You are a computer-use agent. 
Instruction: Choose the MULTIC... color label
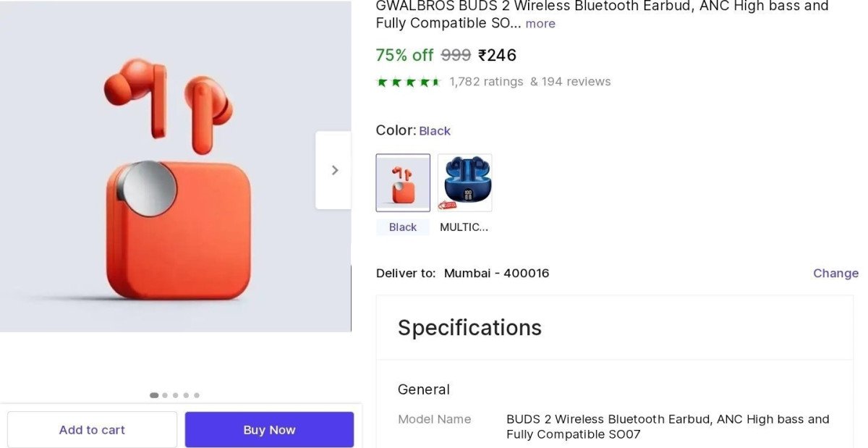(x=464, y=227)
